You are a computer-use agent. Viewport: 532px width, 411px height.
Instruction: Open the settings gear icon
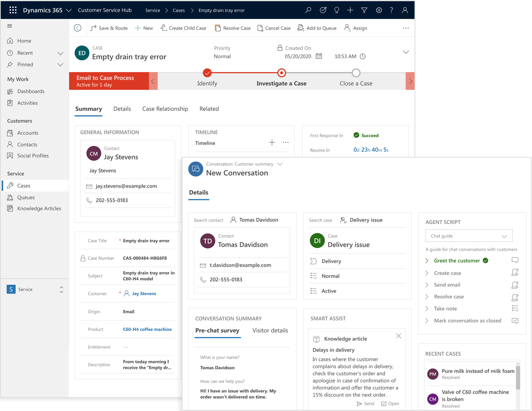(x=379, y=10)
